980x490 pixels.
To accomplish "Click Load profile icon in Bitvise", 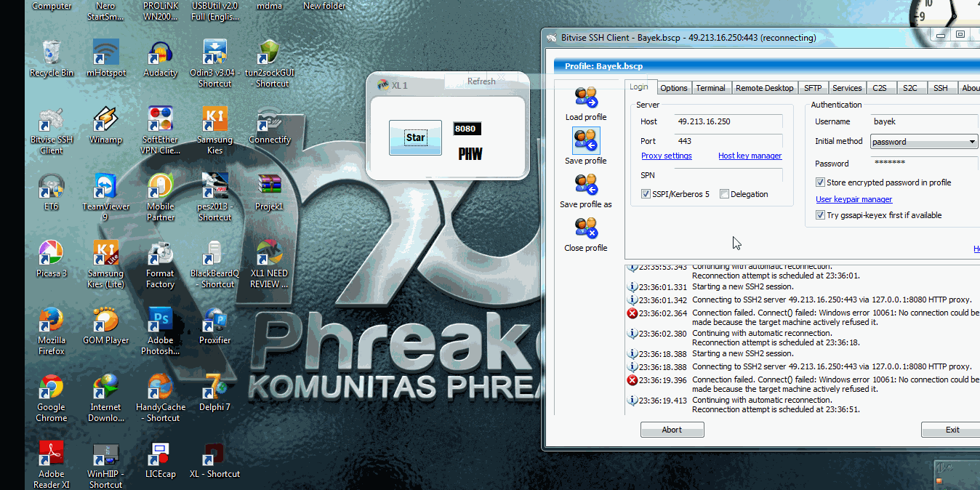I will coord(586,97).
